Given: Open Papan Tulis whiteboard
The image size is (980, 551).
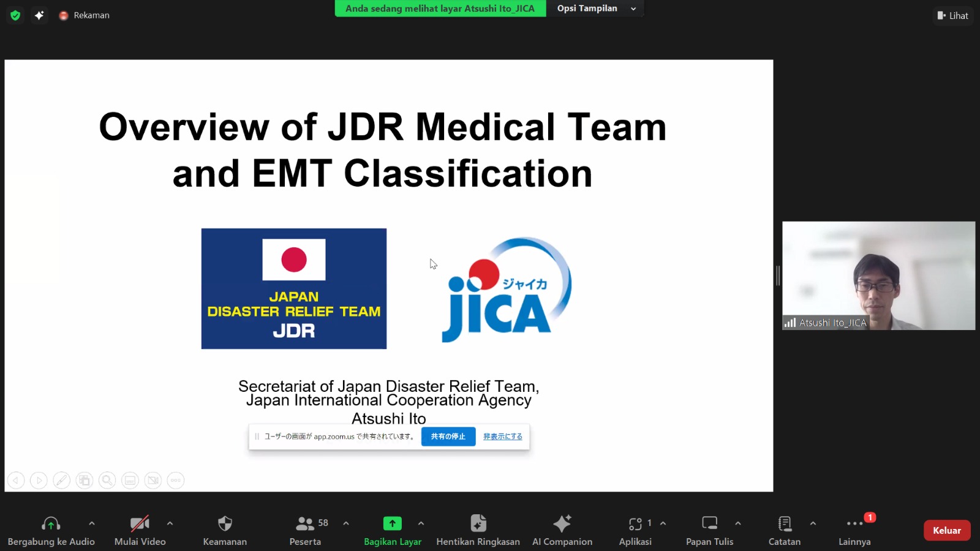Looking at the screenshot, I should 710,531.
